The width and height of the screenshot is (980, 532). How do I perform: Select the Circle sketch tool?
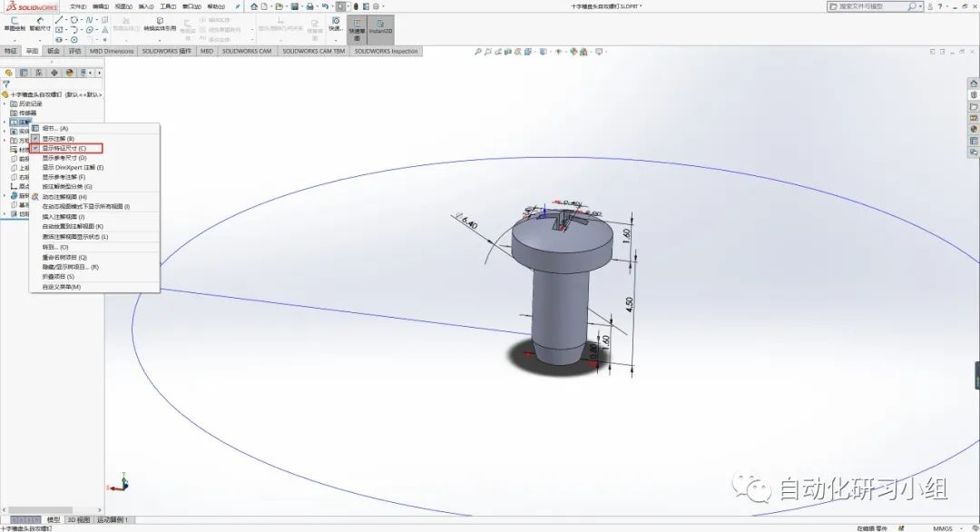[x=74, y=20]
